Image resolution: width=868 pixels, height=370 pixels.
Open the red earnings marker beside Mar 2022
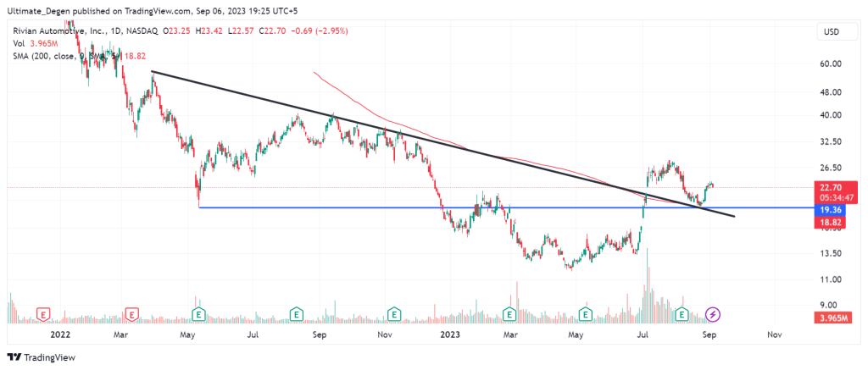tap(131, 315)
